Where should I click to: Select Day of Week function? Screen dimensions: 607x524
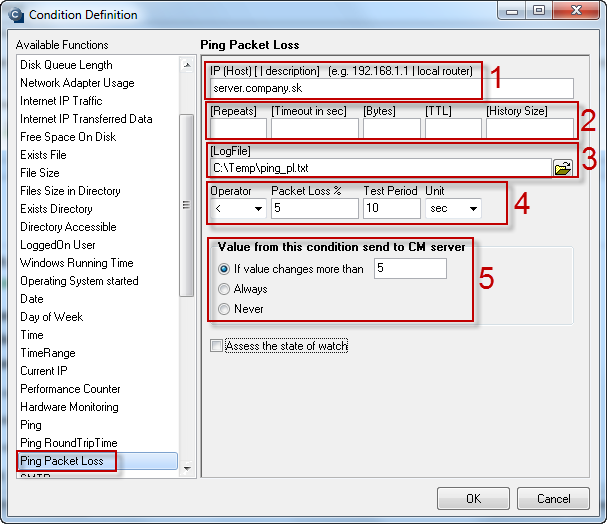coord(51,317)
